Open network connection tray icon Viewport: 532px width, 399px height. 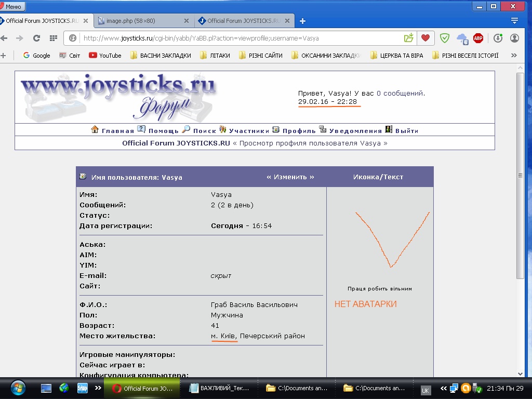[454, 388]
